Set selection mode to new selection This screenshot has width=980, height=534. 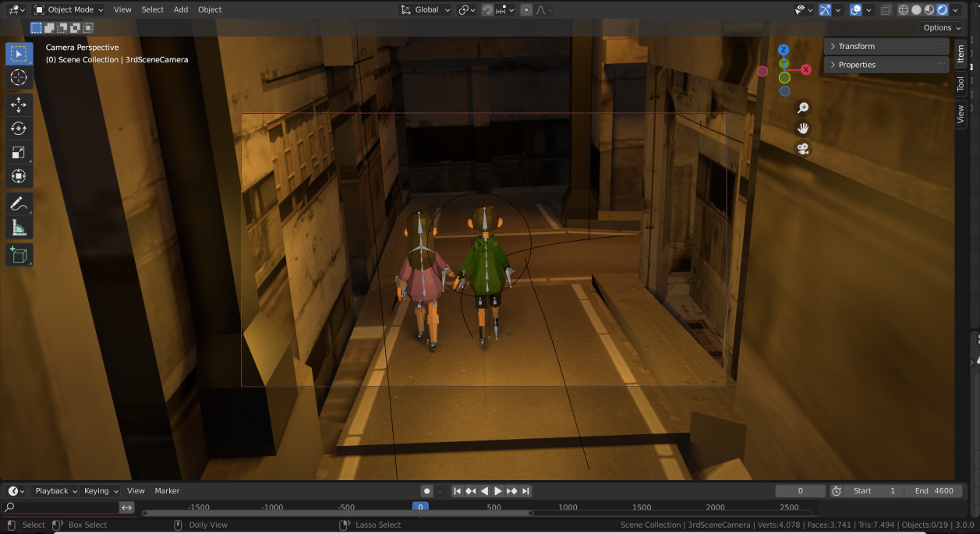[x=36, y=28]
